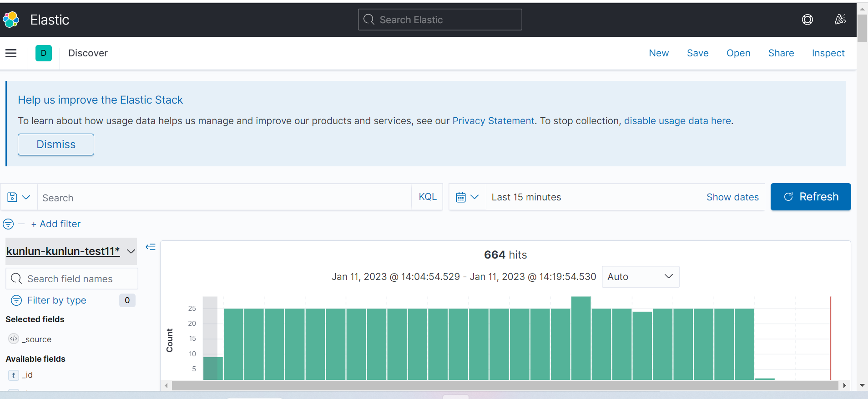Image resolution: width=868 pixels, height=399 pixels.
Task: Click Save in the top menu
Action: (x=698, y=53)
